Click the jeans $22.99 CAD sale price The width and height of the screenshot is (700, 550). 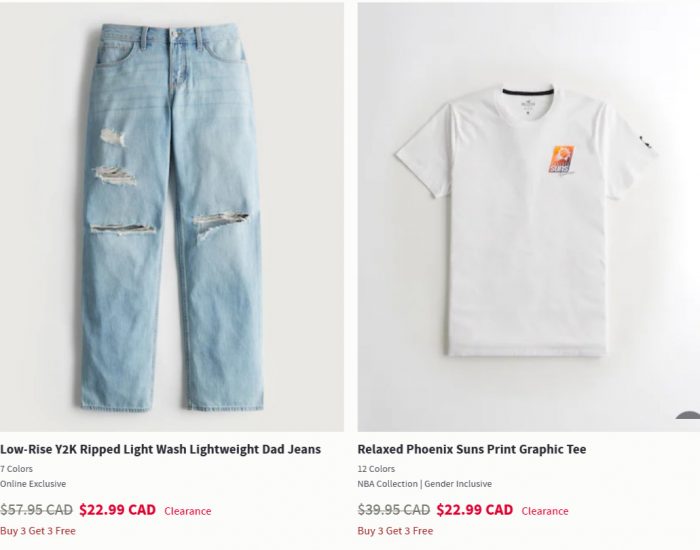[x=117, y=510]
